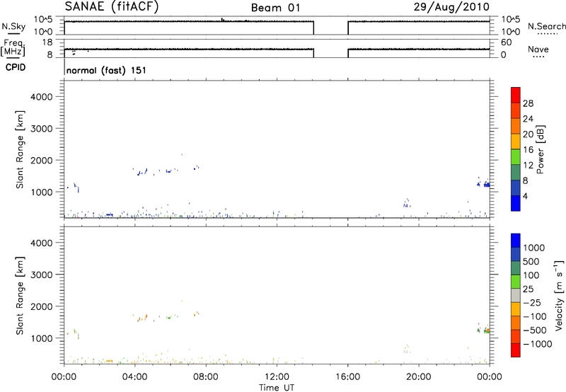The image size is (566, 392).
Task: Click the dotted line sample under Nave
Action: coord(539,57)
